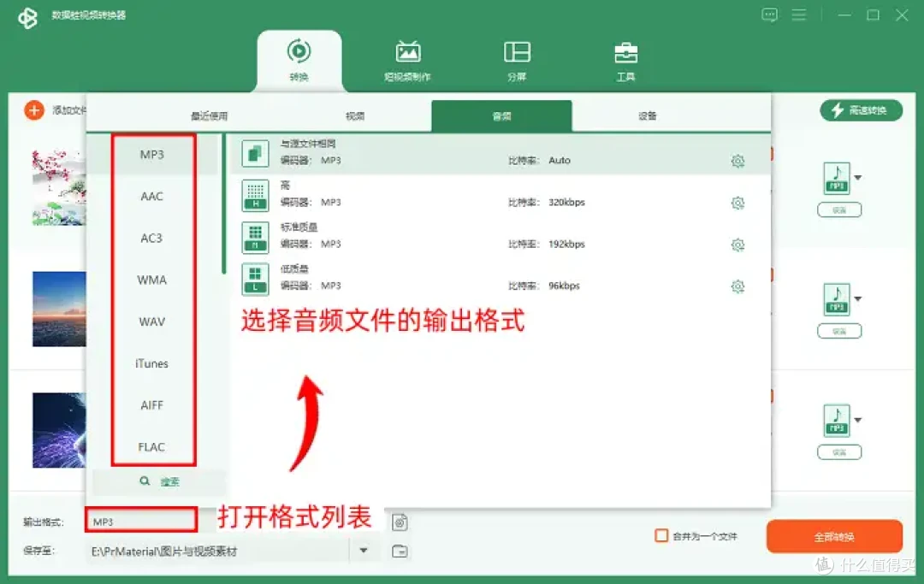This screenshot has height=584, width=924.
Task: Select the same-as-source Auto bitrate preset icon
Action: point(255,154)
